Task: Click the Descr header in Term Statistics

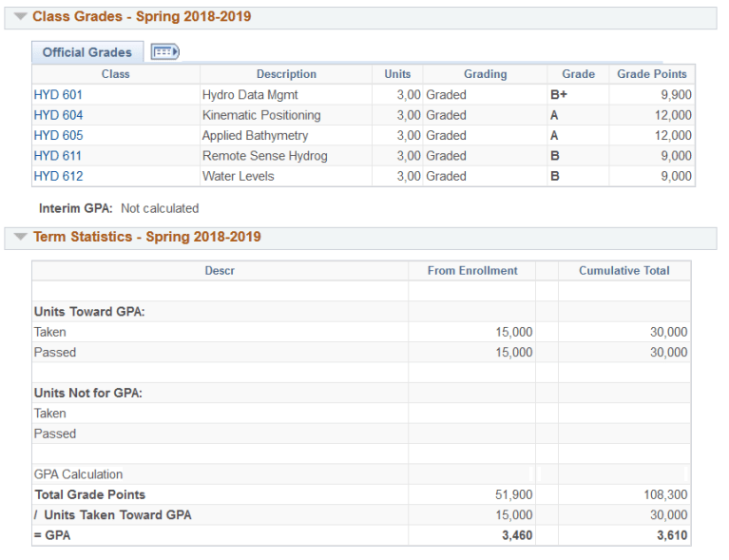Action: (220, 271)
